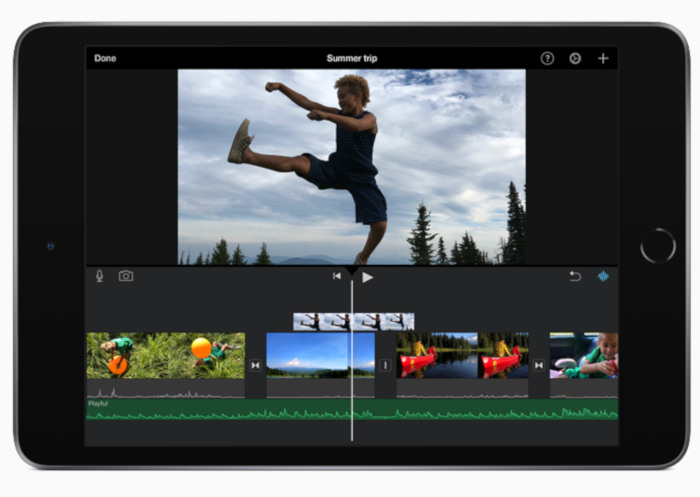Skip to beginning of timeline
Screen dimensions: 700x497
tap(337, 276)
